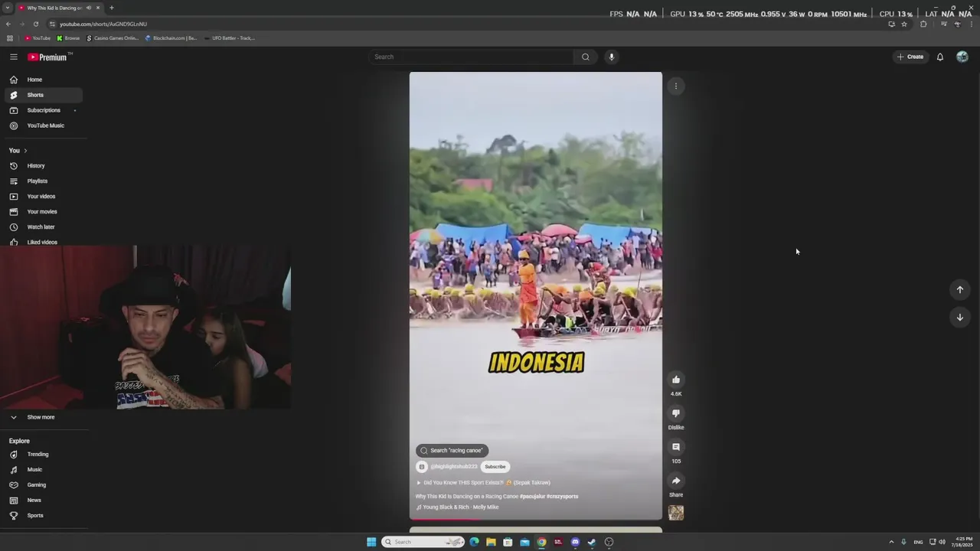Image resolution: width=980 pixels, height=551 pixels.
Task: Mute the tab with the speaker icon
Action: (89, 8)
